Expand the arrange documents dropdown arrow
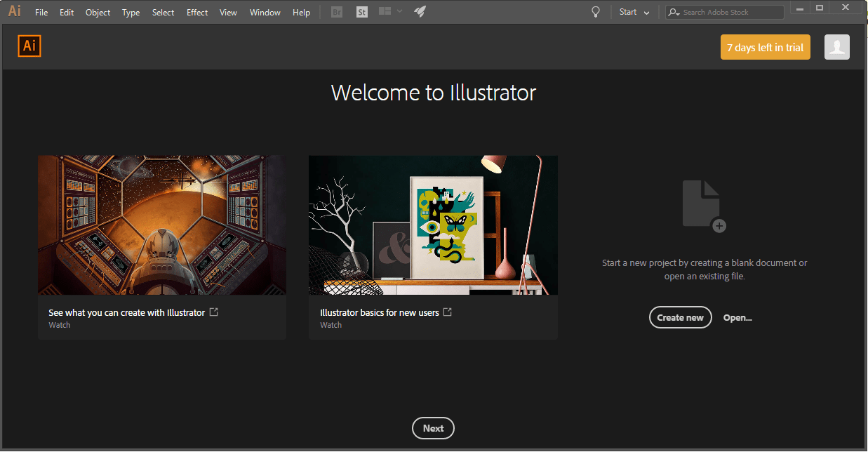Viewport: 868px width, 452px height. [399, 11]
